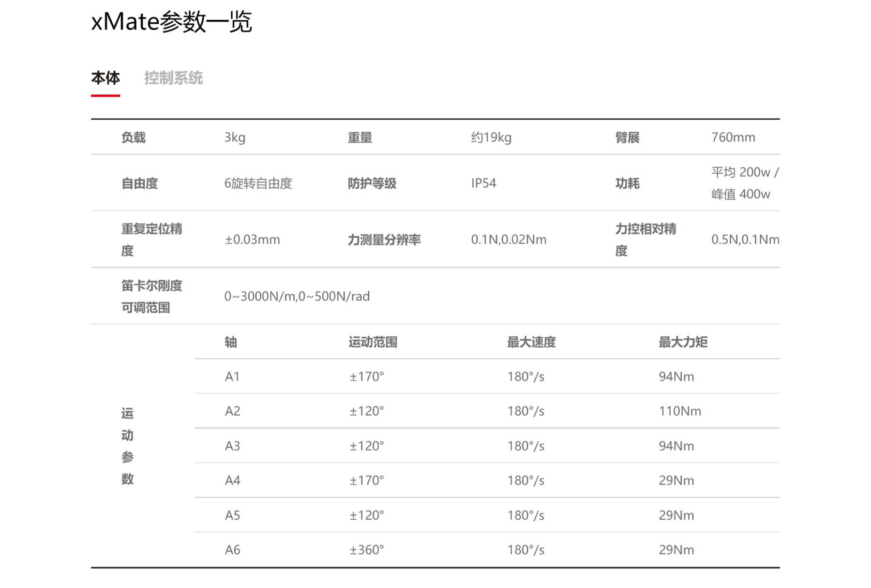871x588 pixels.
Task: Click A6's 29Nm torque value
Action: tap(676, 550)
